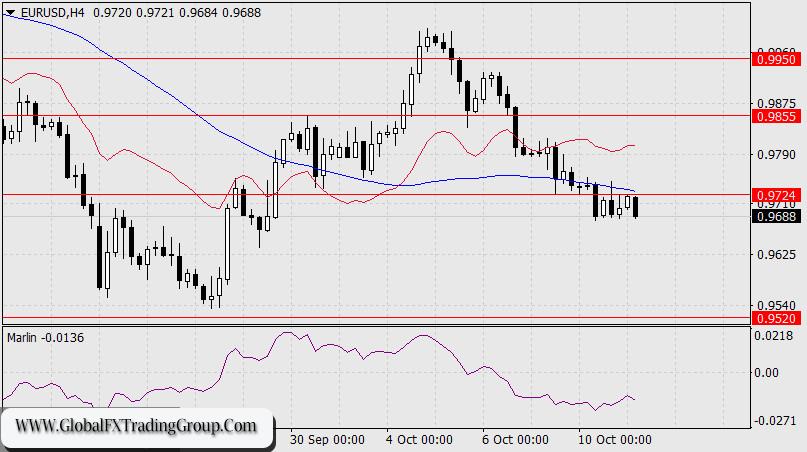
Task: Select the red horizontal line at 0.9950
Action: 377,58
